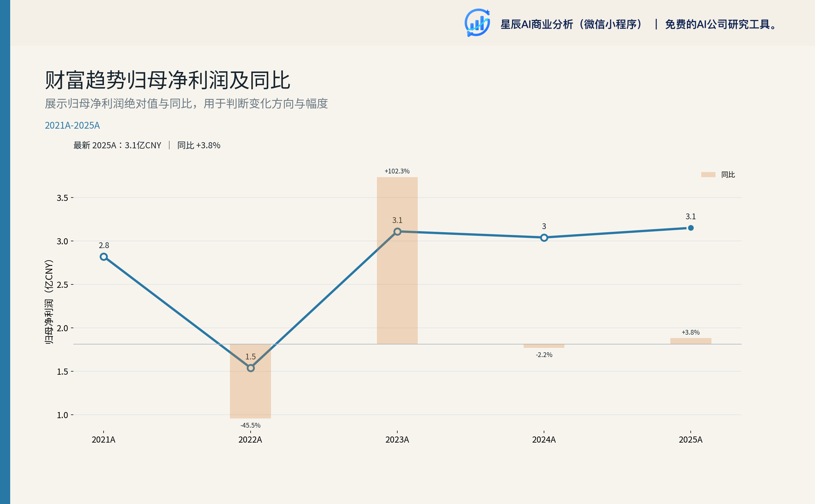Click the 2.0 y-axis tick label
Viewport: 815px width, 504px height.
point(62,328)
